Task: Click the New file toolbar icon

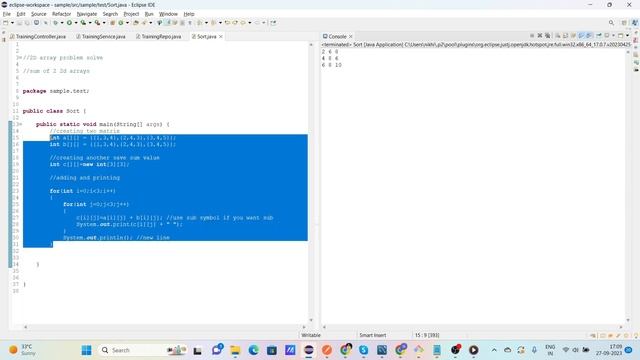Action: click(x=5, y=23)
